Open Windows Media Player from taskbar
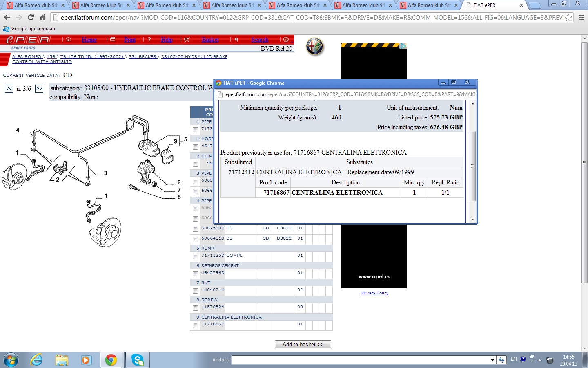Viewport: 588px width, 368px height. tap(86, 360)
